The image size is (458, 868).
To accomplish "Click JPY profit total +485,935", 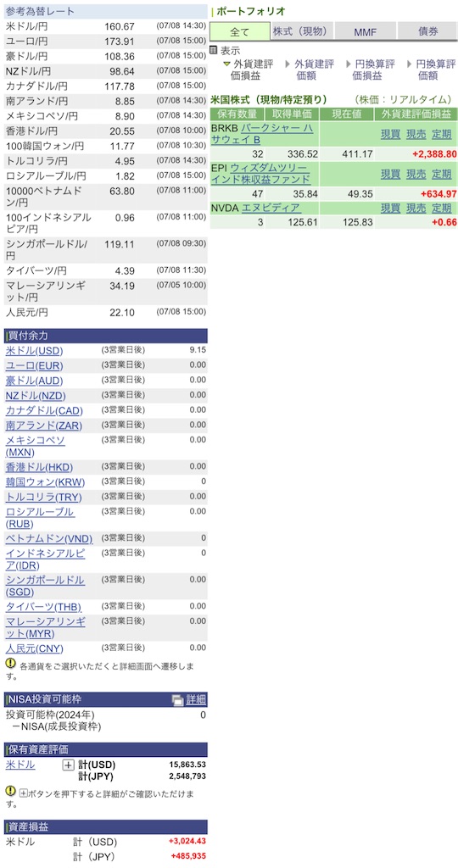I will (x=189, y=856).
